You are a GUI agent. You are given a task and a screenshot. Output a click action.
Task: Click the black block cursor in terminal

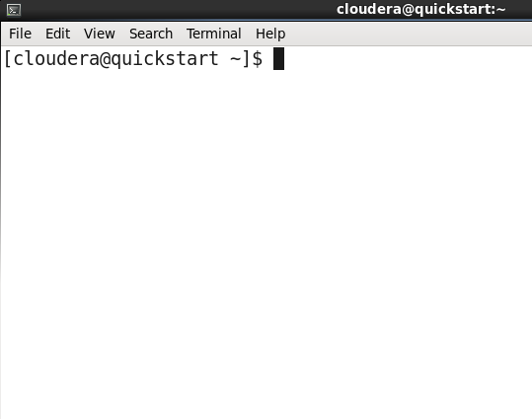pyautogui.click(x=279, y=58)
